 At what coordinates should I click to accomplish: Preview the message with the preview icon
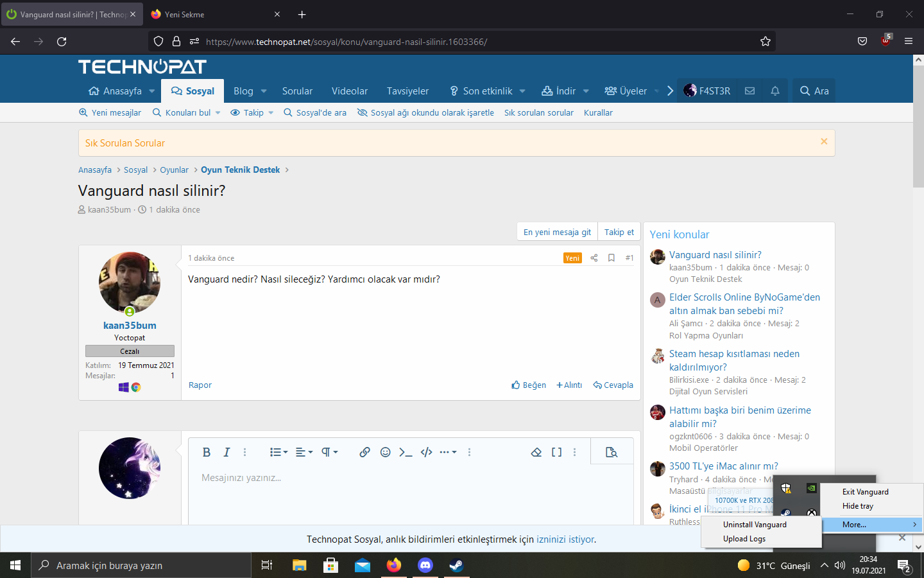[612, 452]
